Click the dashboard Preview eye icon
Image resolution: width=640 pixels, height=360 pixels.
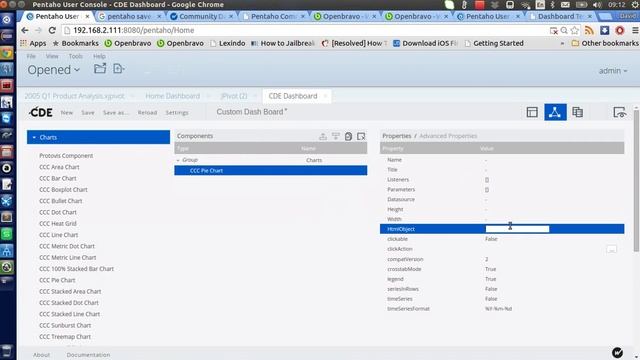coord(620,112)
